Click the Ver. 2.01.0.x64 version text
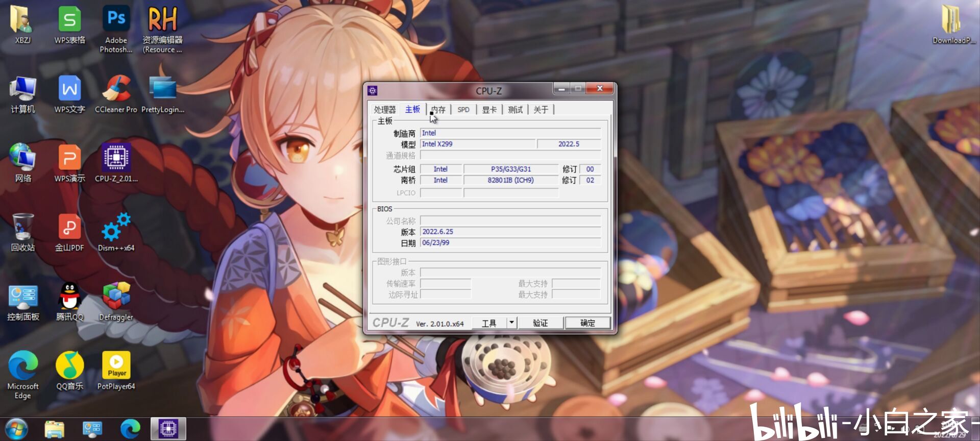The image size is (980, 441). tap(440, 324)
